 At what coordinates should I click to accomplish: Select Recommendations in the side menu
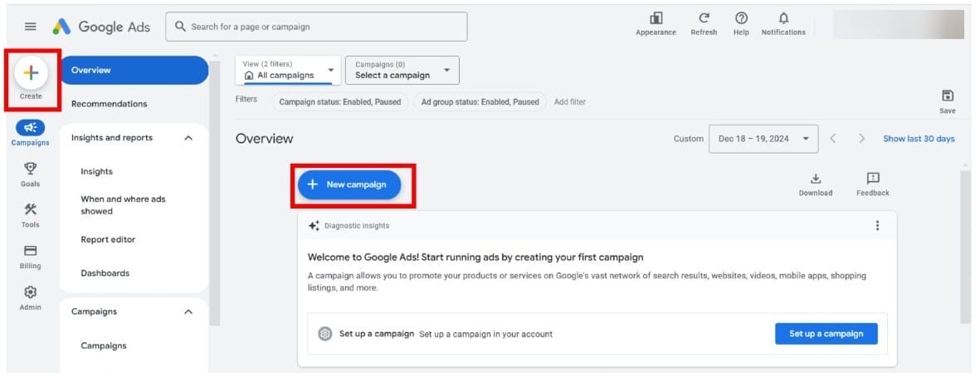point(109,104)
